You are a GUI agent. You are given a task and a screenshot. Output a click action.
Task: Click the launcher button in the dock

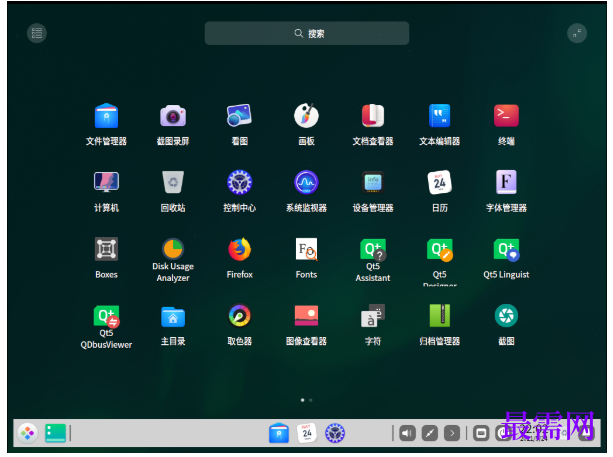coord(27,433)
